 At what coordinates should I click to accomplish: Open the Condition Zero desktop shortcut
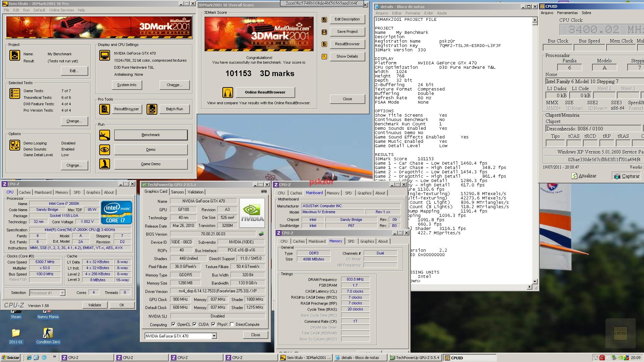(48, 336)
